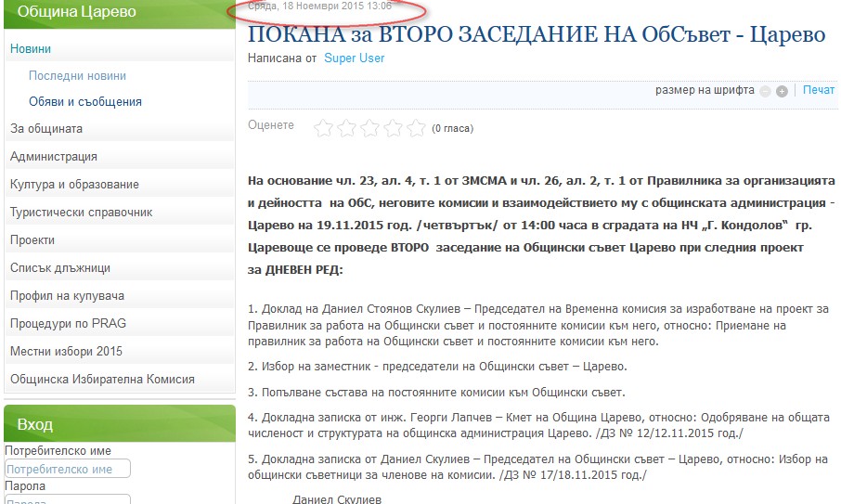The width and height of the screenshot is (841, 504).
Task: Select agenda item 1 Доклад на Даниел Стоянов
Action: click(x=538, y=325)
